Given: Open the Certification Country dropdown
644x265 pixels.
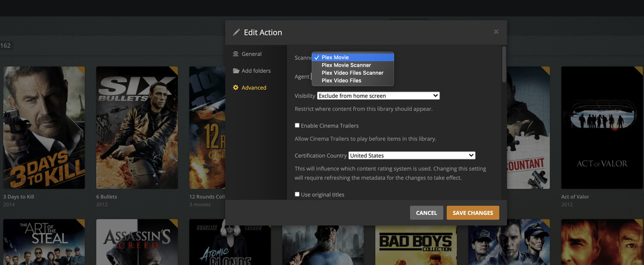Looking at the screenshot, I should pyautogui.click(x=411, y=156).
